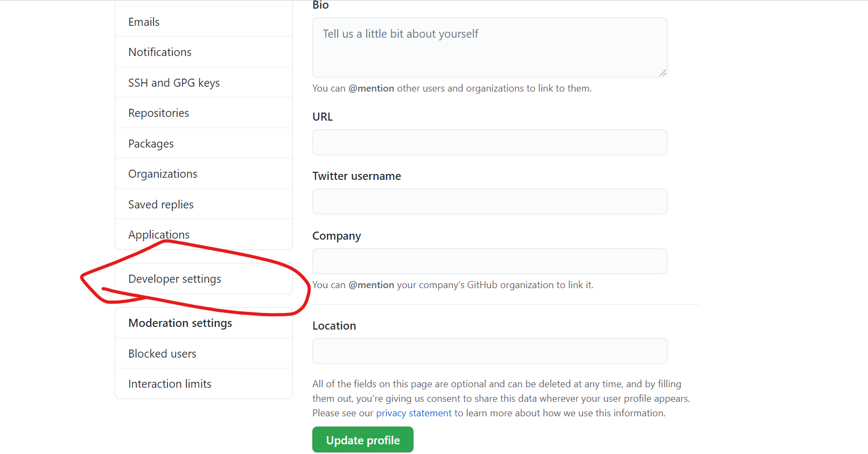Click the URL input field
Screen dimensions: 868x454
coord(489,142)
